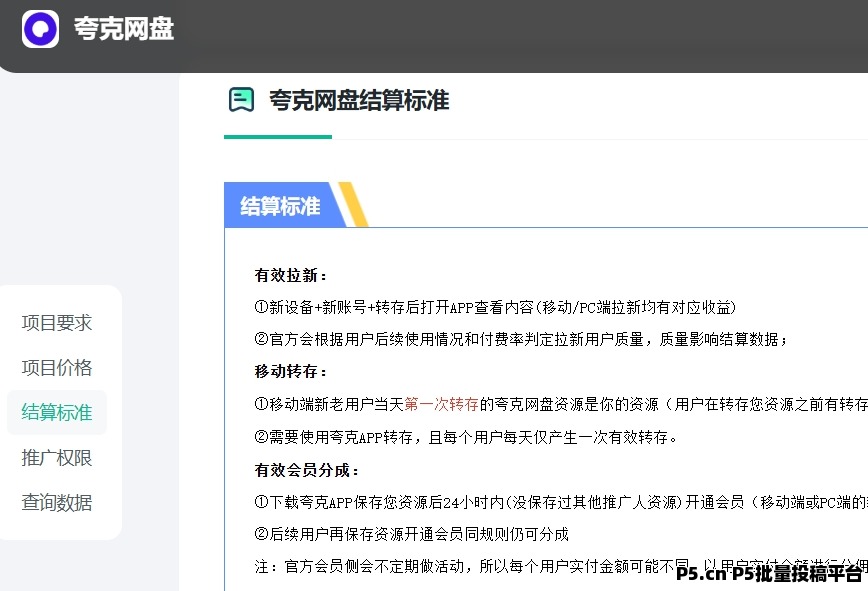Click the line starting 注：官方会员侧会不定期做活动
Screen dimensions: 868x591
click(x=561, y=566)
